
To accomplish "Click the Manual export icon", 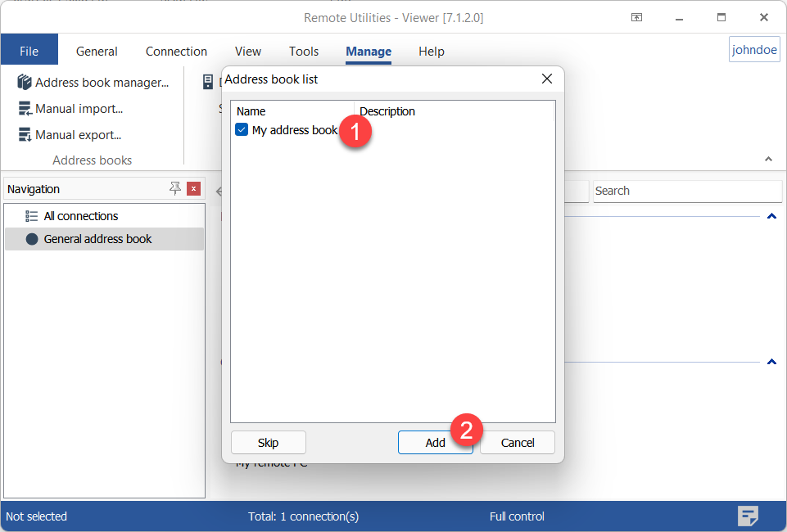I will point(25,135).
